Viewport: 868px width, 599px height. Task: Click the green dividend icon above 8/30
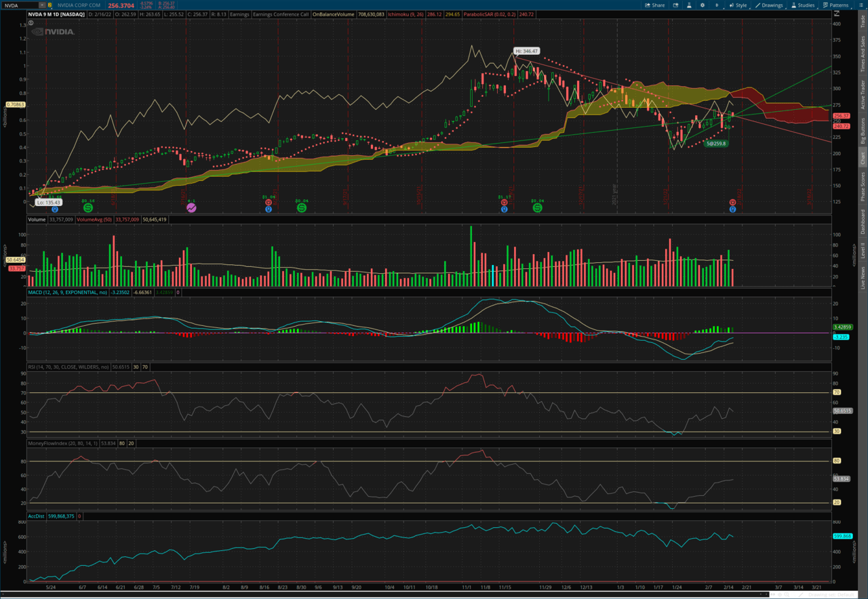[301, 209]
